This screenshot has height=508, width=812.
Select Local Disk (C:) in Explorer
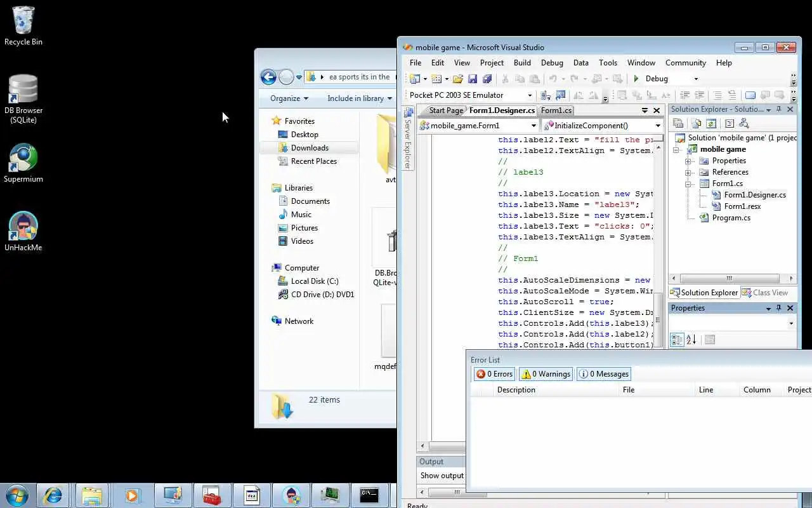coord(315,281)
